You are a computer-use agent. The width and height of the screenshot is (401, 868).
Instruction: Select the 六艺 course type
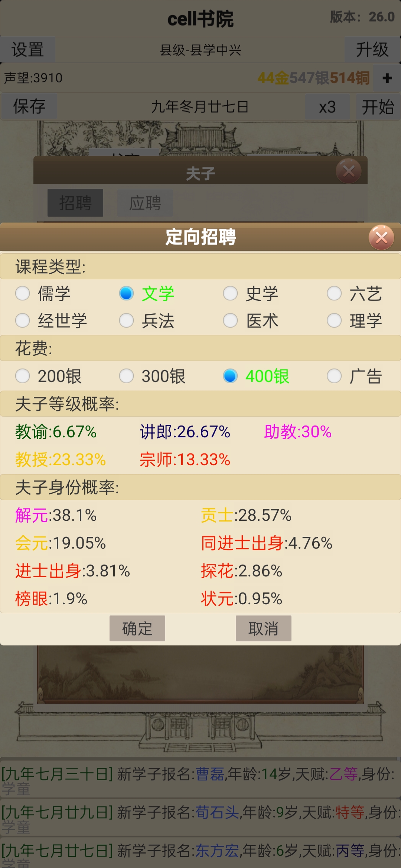334,294
